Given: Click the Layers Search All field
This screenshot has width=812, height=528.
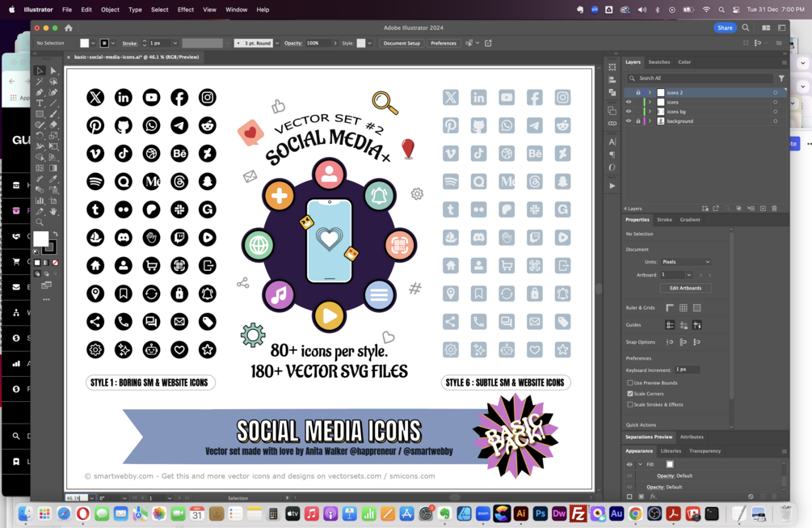Looking at the screenshot, I should 701,78.
